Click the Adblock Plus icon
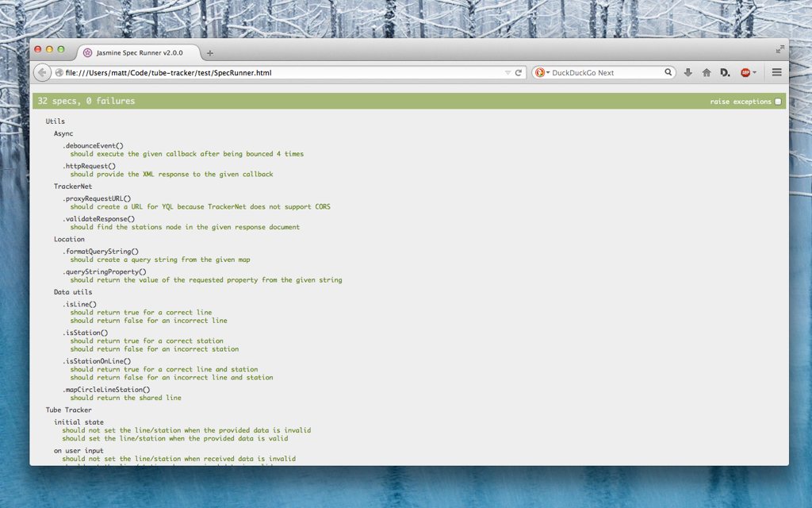This screenshot has width=812, height=508. [x=745, y=72]
